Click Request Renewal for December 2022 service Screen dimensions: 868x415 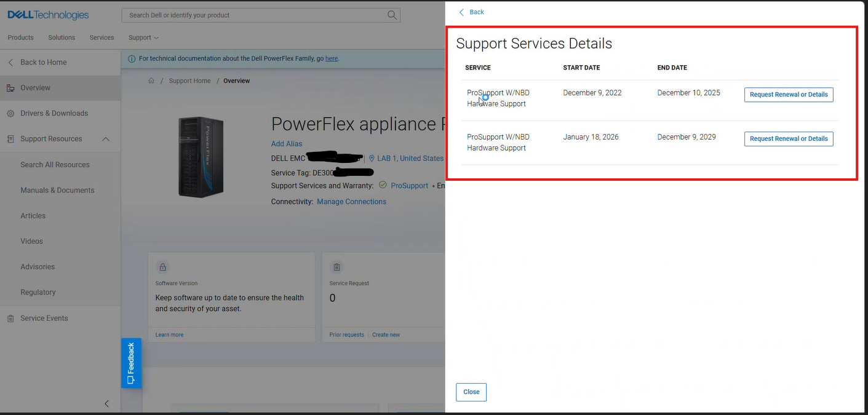tap(789, 95)
